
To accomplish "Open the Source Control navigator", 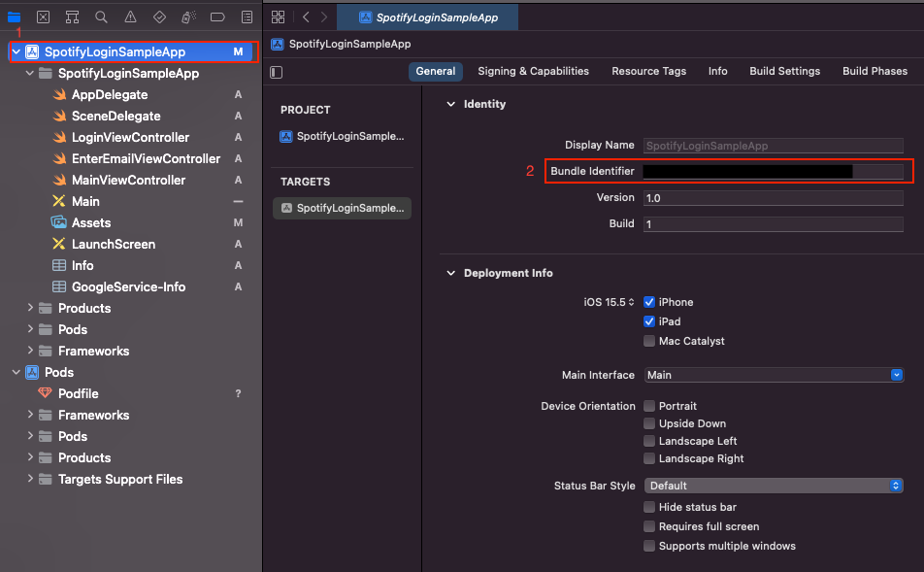I will [x=43, y=17].
